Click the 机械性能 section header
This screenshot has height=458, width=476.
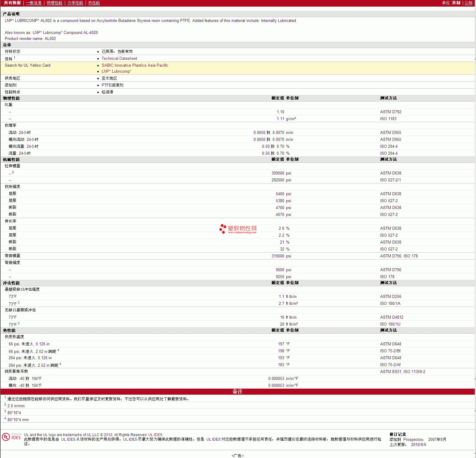tap(11, 160)
